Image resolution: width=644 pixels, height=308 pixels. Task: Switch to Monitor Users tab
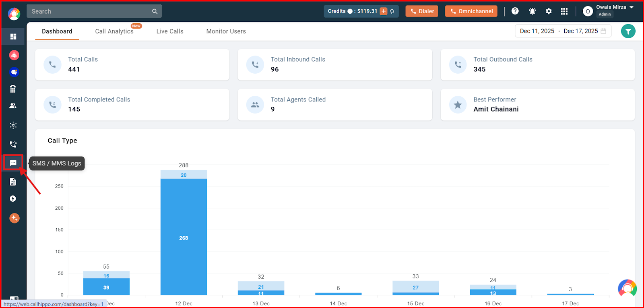pos(226,31)
